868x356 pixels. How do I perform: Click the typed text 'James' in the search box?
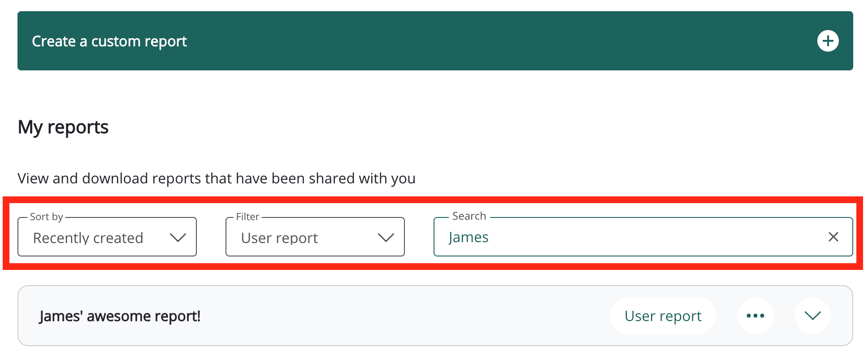pos(469,237)
